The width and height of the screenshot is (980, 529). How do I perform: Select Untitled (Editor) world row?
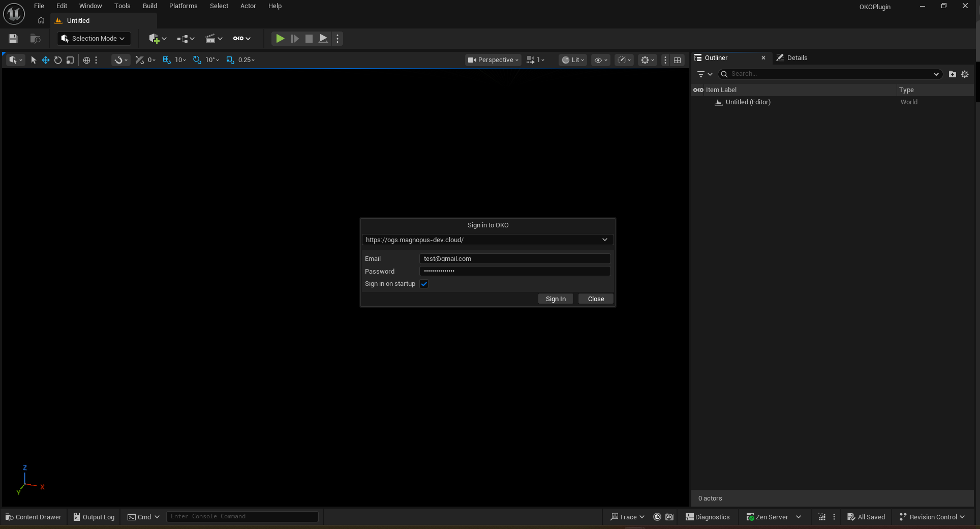point(832,102)
